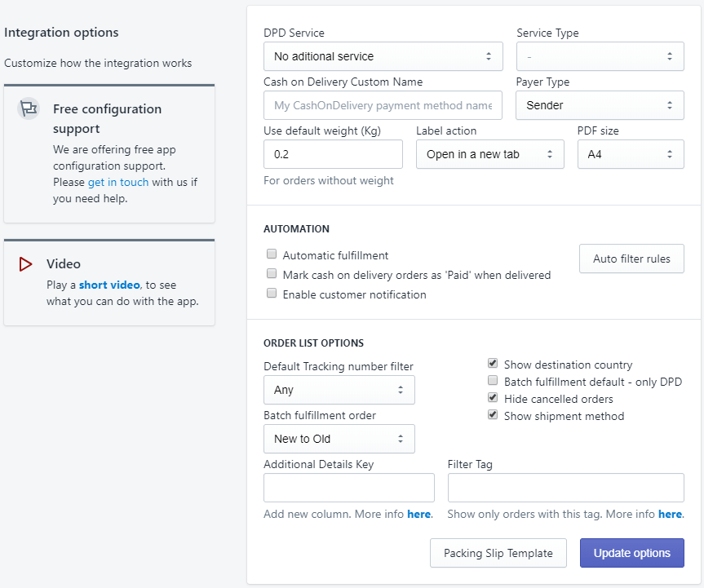Expand the Default Tracking number filter dropdown
This screenshot has height=588, width=704.
(x=339, y=390)
